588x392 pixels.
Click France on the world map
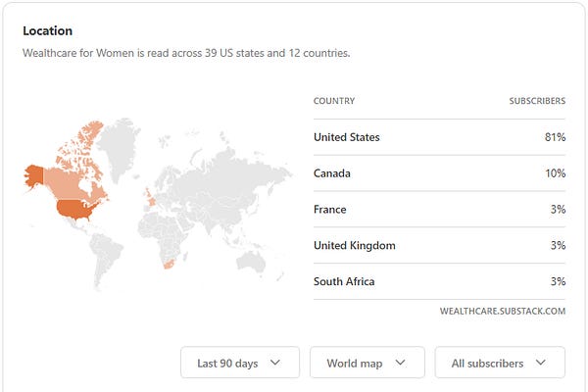(152, 202)
